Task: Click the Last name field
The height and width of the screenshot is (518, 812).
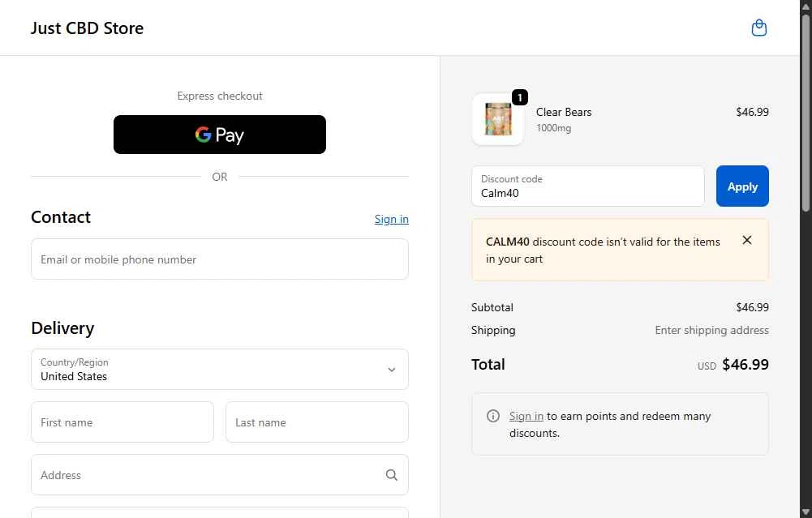Action: point(317,422)
